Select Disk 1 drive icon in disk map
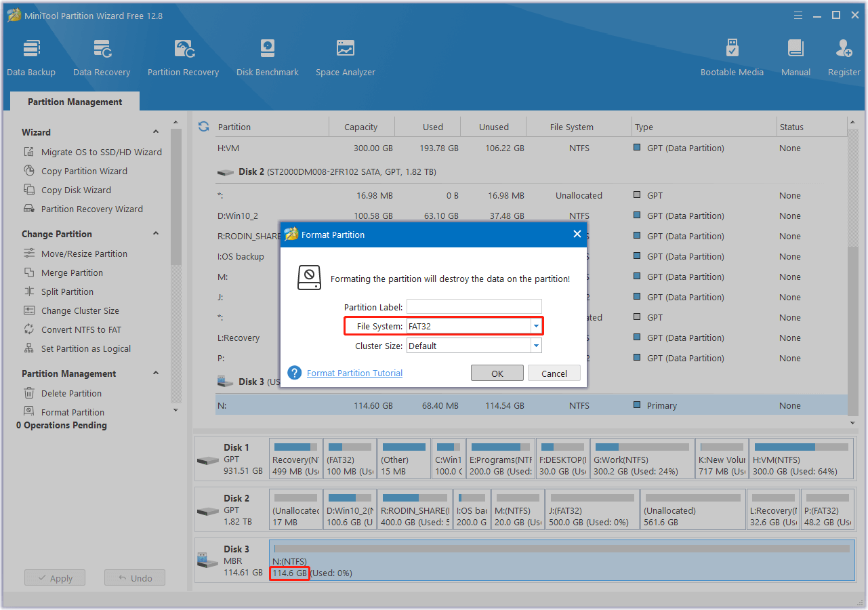The width and height of the screenshot is (868, 610). point(207,460)
